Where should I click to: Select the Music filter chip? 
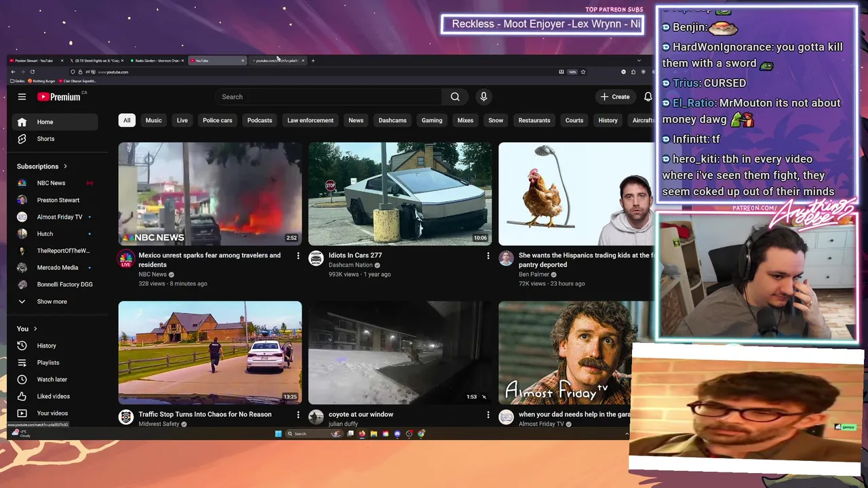tap(154, 121)
